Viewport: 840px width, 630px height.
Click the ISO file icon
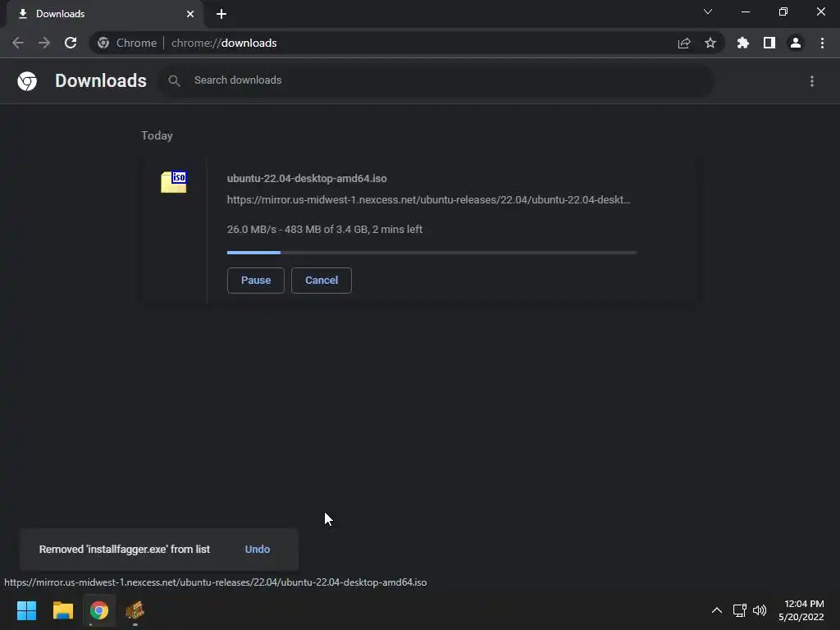pos(174,182)
